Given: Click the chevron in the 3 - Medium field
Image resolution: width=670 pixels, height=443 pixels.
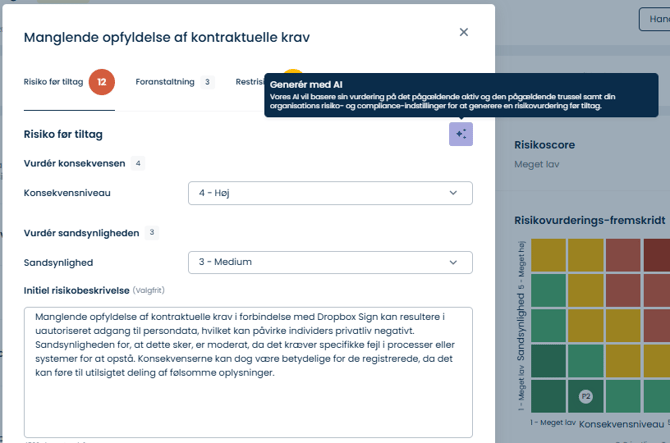Looking at the screenshot, I should pyautogui.click(x=453, y=262).
